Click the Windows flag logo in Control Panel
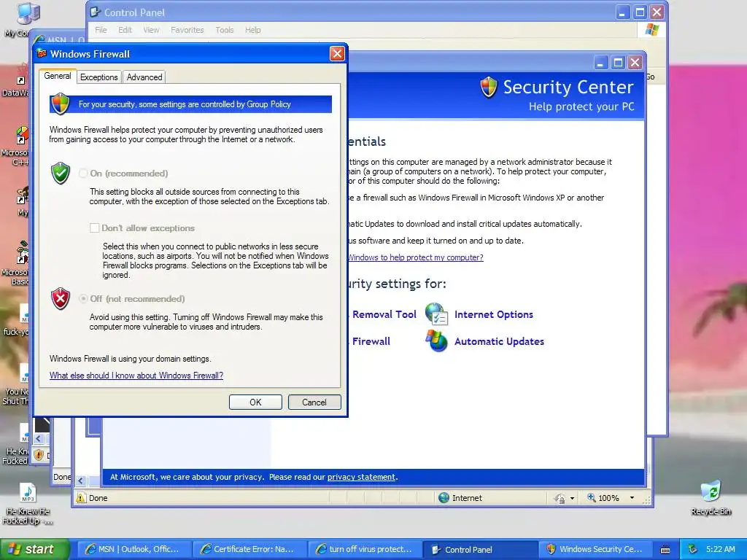The image size is (747, 560). [x=651, y=30]
